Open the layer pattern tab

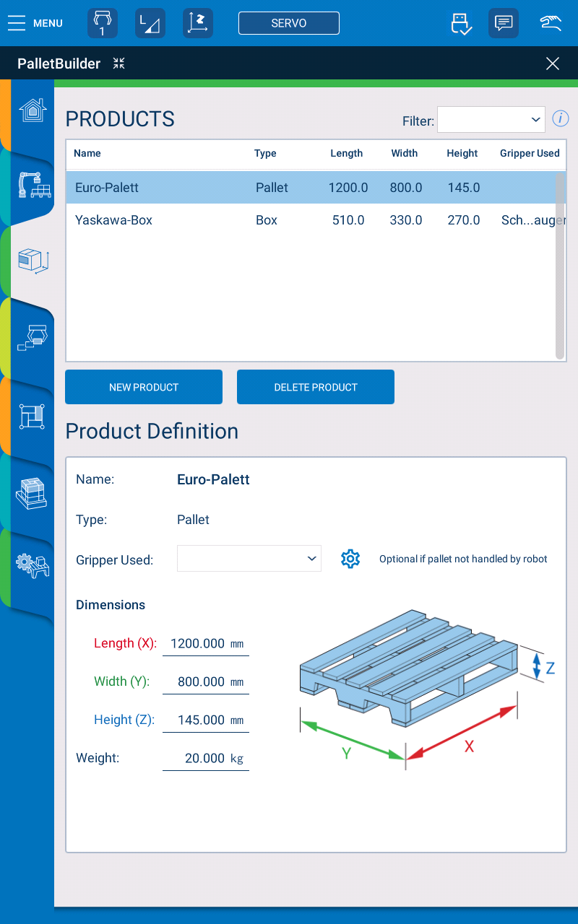click(32, 417)
